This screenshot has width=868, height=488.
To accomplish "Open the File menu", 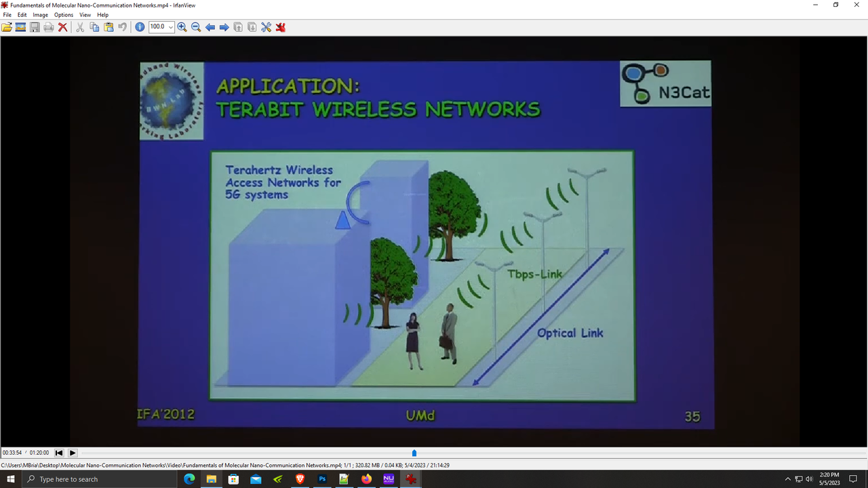I will pyautogui.click(x=7, y=15).
